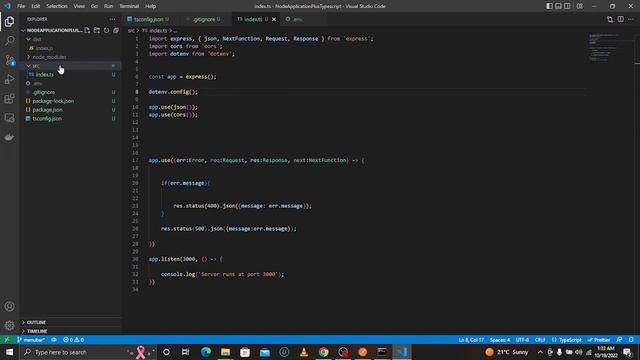Expand the Outline section
Viewport: 640px width, 360px height.
coord(70,322)
